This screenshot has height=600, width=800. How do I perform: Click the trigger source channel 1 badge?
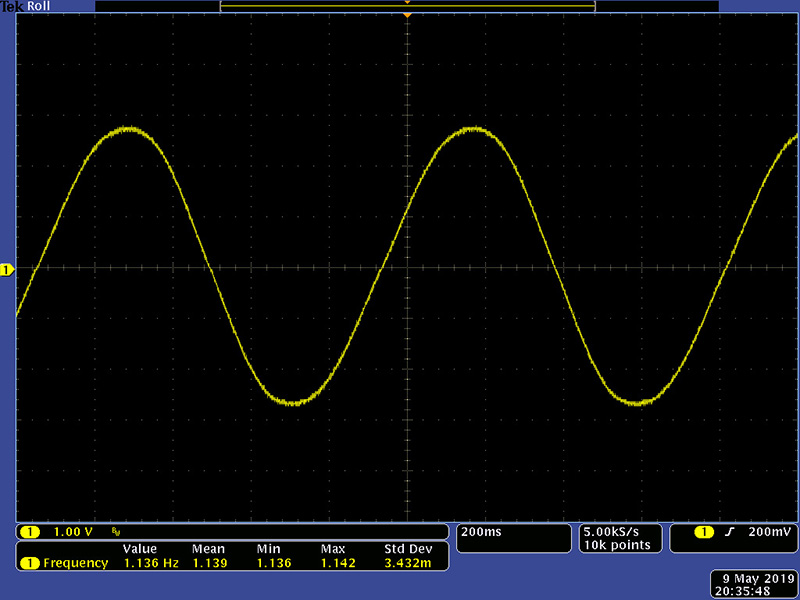click(x=705, y=531)
